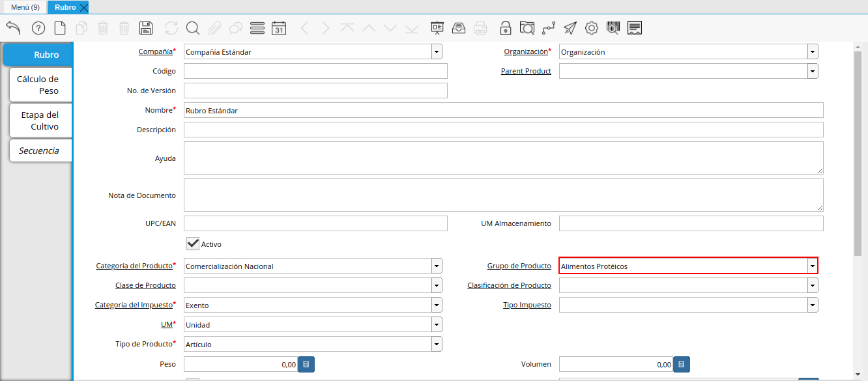Click the Clase de Producto label link

(145, 285)
